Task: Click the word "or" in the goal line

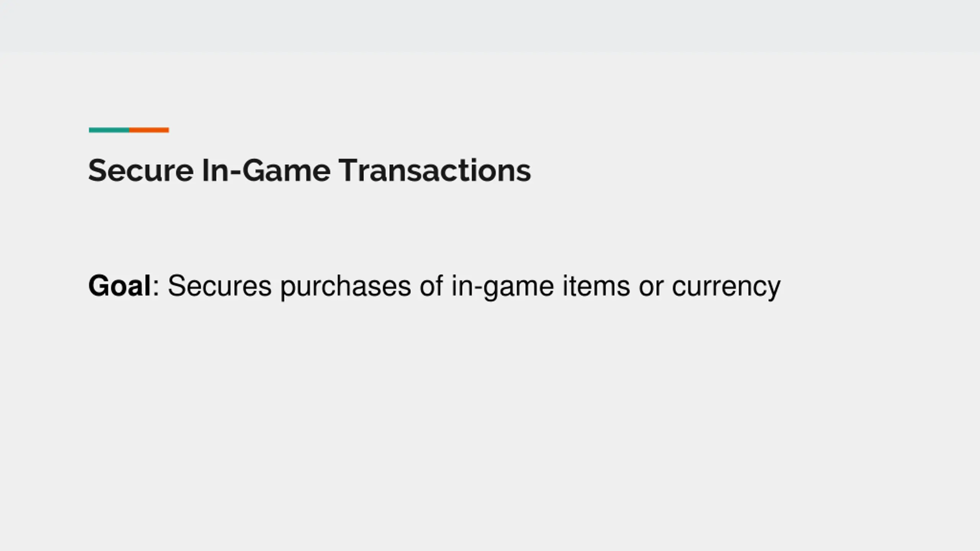Action: pyautogui.click(x=651, y=286)
